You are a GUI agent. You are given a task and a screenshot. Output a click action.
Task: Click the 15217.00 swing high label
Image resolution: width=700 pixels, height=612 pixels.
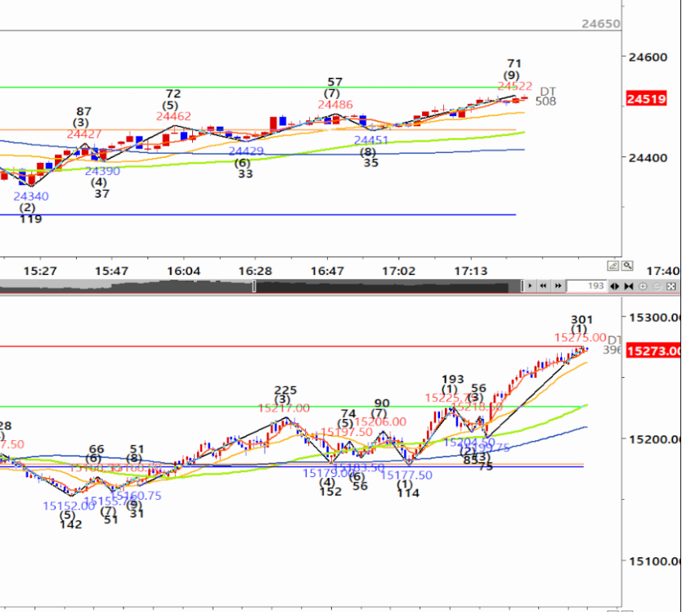(x=284, y=407)
